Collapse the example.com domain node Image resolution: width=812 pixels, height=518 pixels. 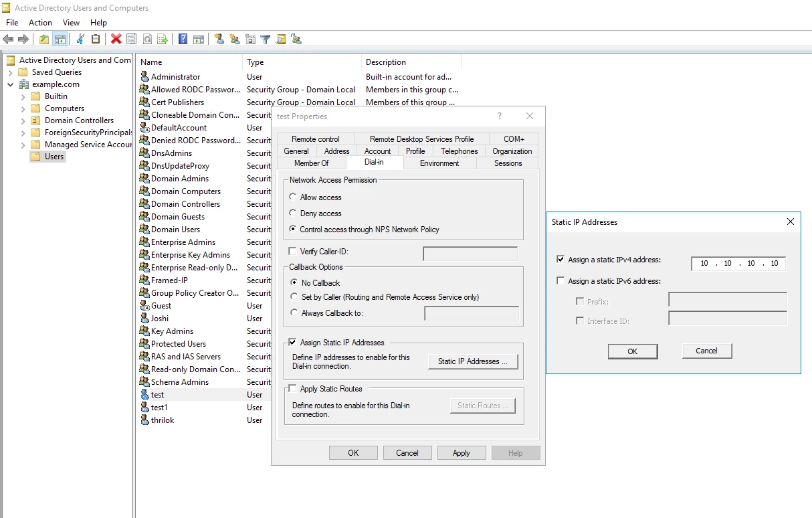point(11,84)
